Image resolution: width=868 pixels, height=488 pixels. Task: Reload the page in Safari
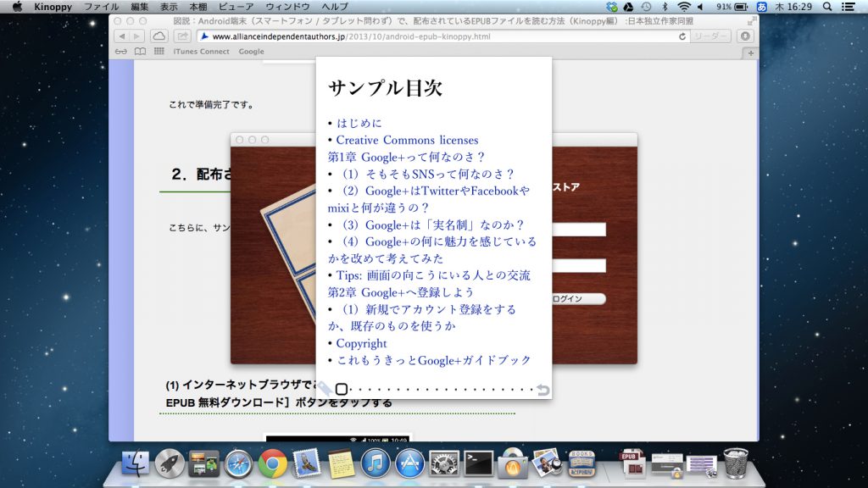pyautogui.click(x=682, y=36)
